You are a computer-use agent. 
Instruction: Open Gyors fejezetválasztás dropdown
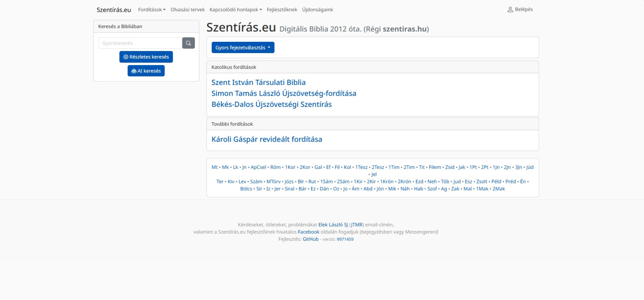(243, 47)
